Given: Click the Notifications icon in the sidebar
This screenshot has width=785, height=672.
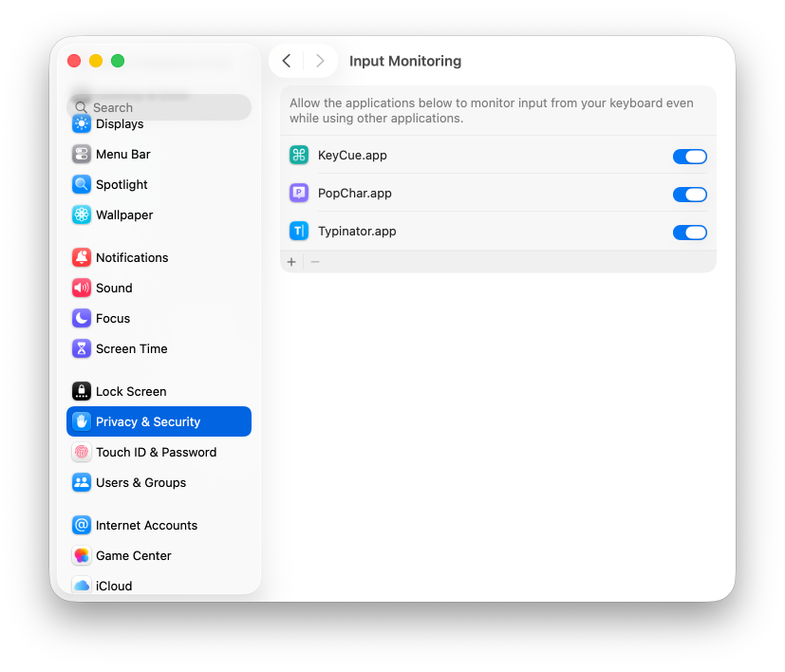Looking at the screenshot, I should coord(82,257).
